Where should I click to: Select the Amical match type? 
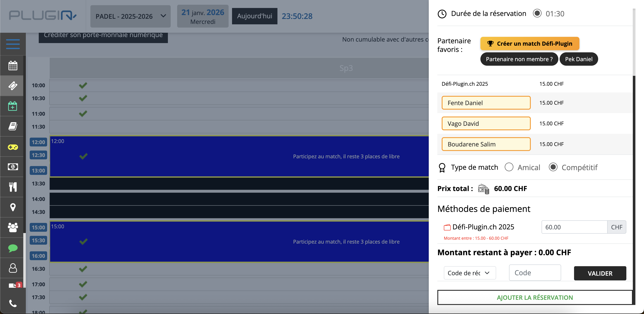click(x=509, y=167)
